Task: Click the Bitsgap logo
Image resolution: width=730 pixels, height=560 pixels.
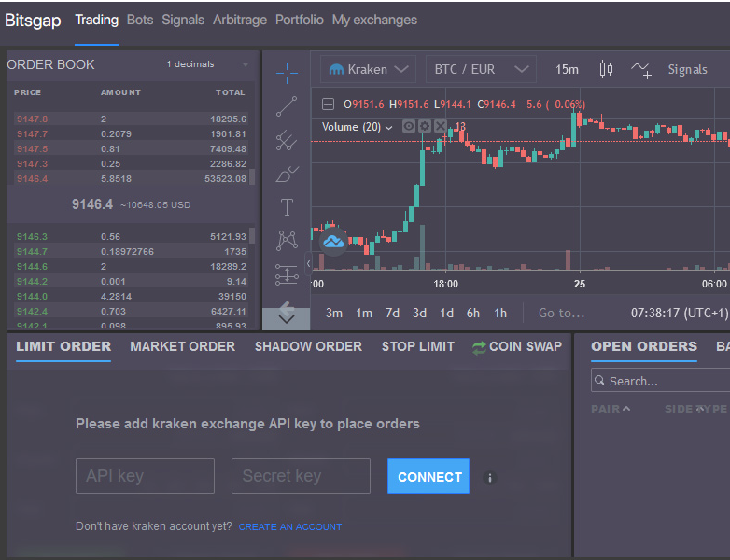Action: tap(33, 21)
